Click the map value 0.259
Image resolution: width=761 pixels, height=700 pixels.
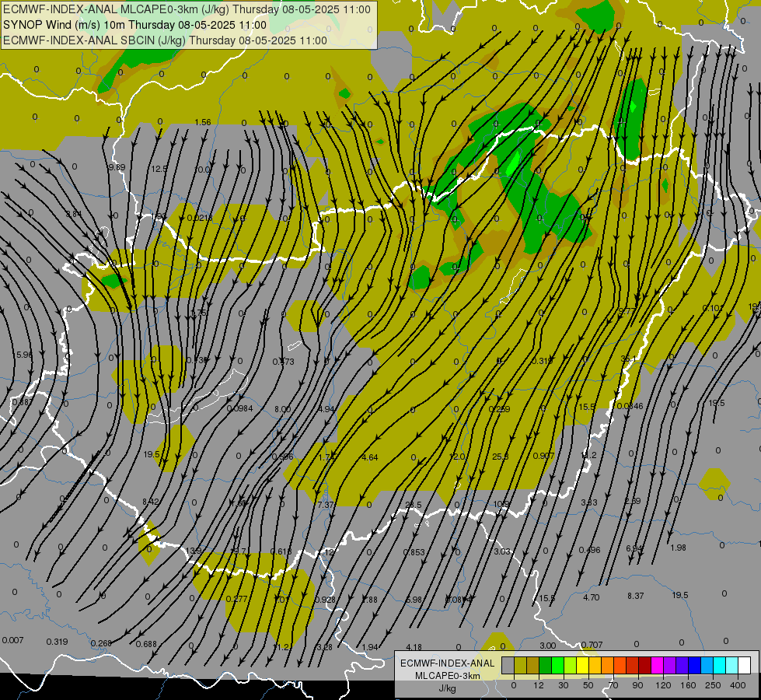pos(499,410)
